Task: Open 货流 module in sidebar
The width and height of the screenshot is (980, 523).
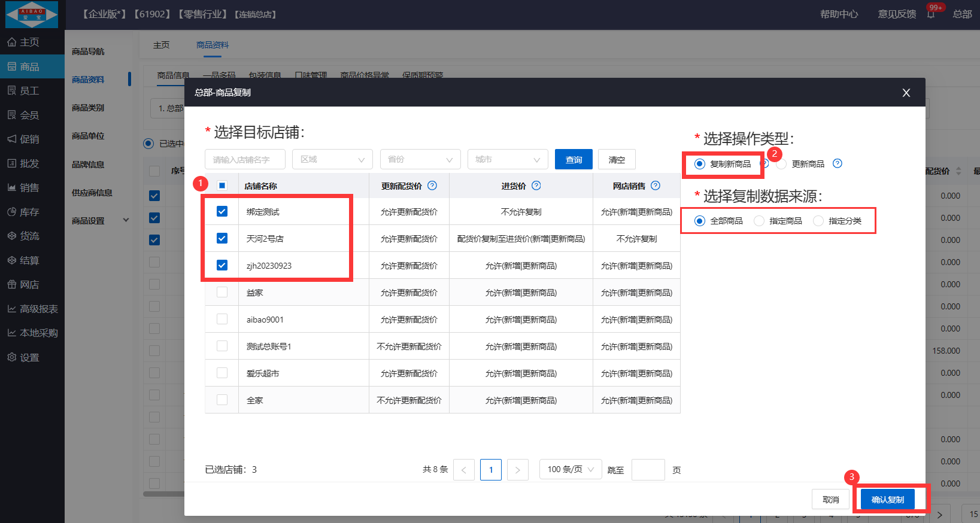Action: (x=32, y=236)
